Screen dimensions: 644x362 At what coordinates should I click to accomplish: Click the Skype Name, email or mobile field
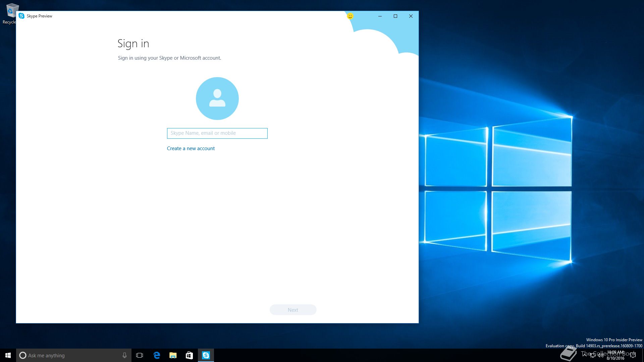click(217, 133)
